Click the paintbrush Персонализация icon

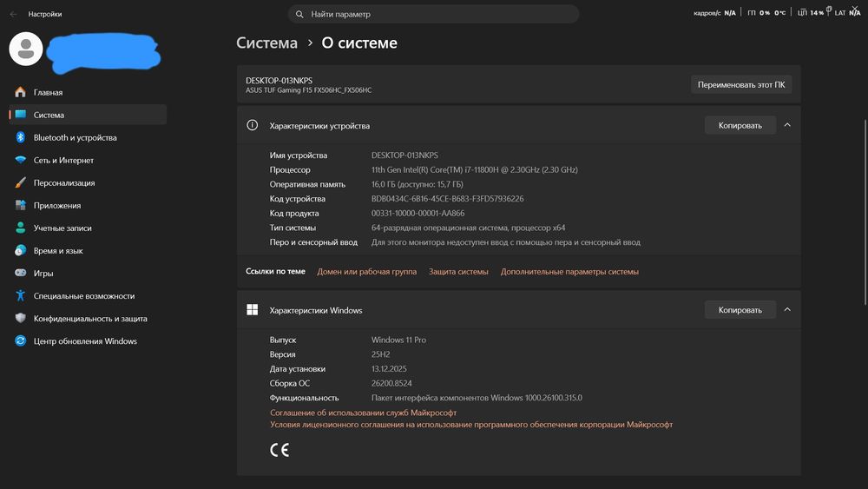click(21, 182)
